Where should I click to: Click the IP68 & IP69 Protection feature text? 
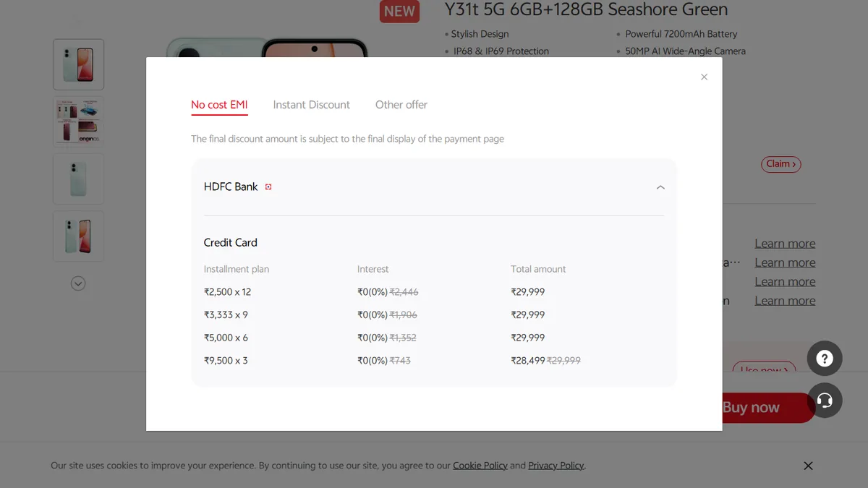click(501, 51)
